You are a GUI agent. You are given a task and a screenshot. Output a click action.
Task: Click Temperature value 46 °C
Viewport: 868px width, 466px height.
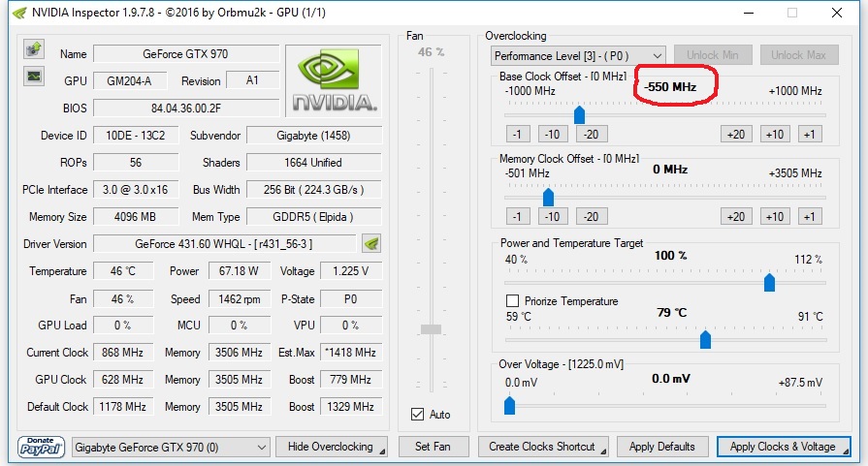(123, 271)
